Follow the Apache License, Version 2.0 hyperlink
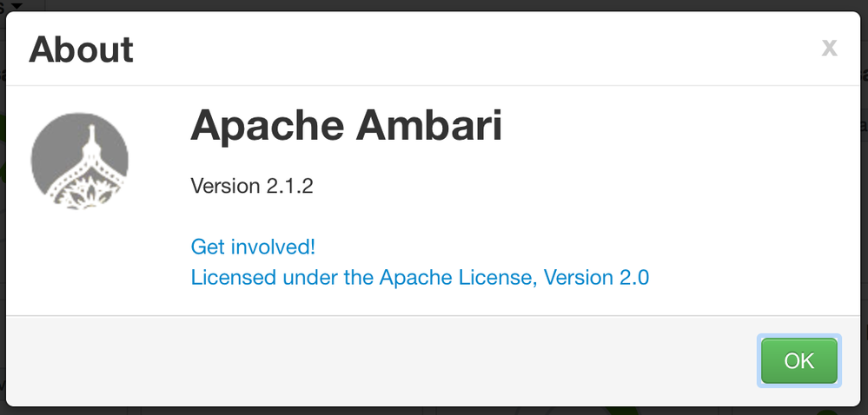Viewport: 868px width, 415px height. [539, 278]
